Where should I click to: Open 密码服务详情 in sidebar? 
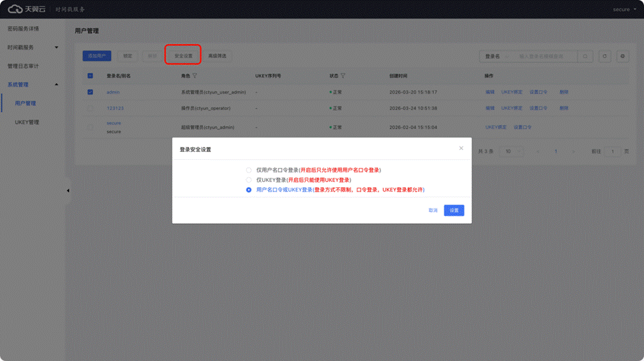click(x=23, y=29)
